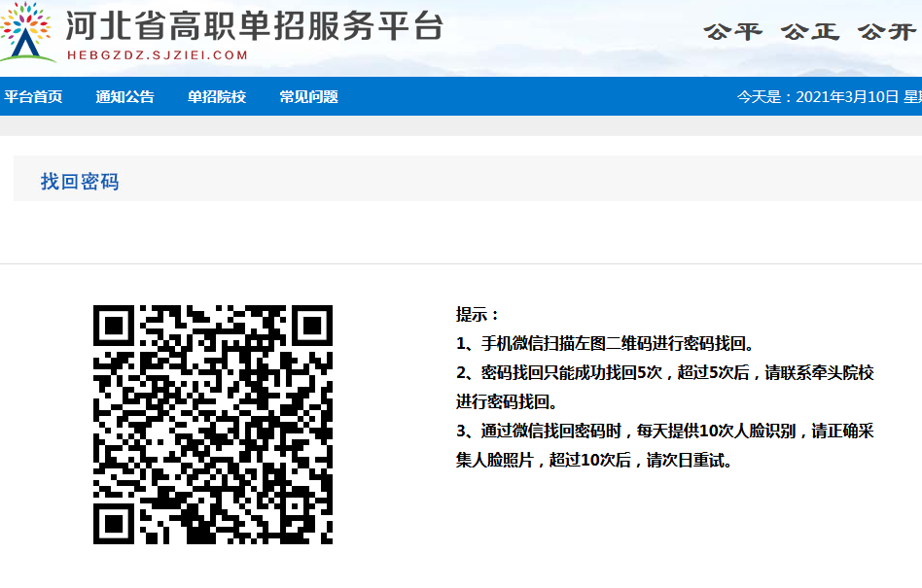The image size is (922, 588).
Task: Click the 河北省高职单招服务平台 site title
Action: (x=254, y=26)
